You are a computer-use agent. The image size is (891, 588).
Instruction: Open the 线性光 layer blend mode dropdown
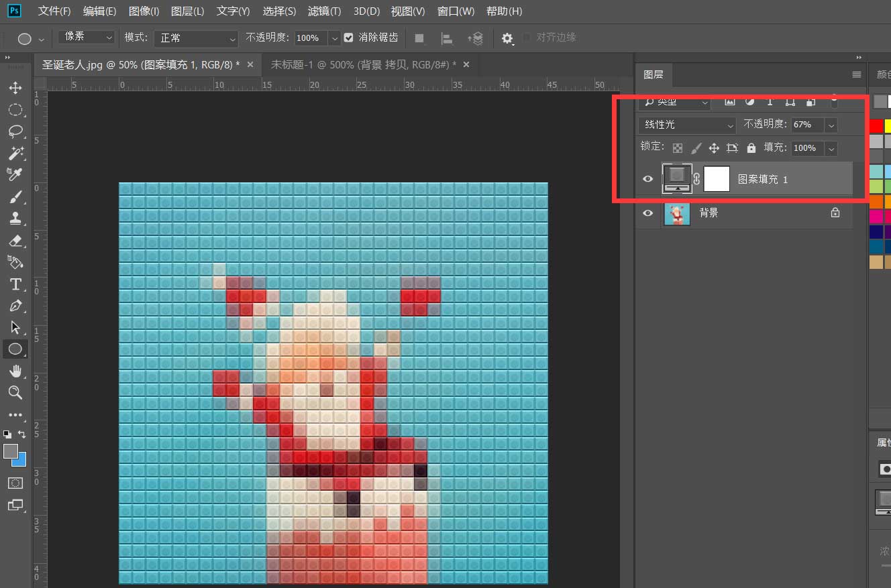[x=687, y=125]
